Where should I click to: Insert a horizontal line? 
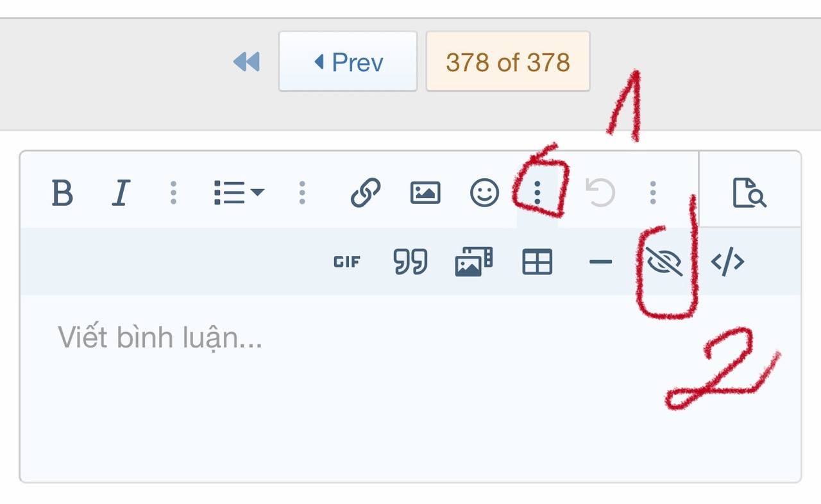tap(600, 262)
